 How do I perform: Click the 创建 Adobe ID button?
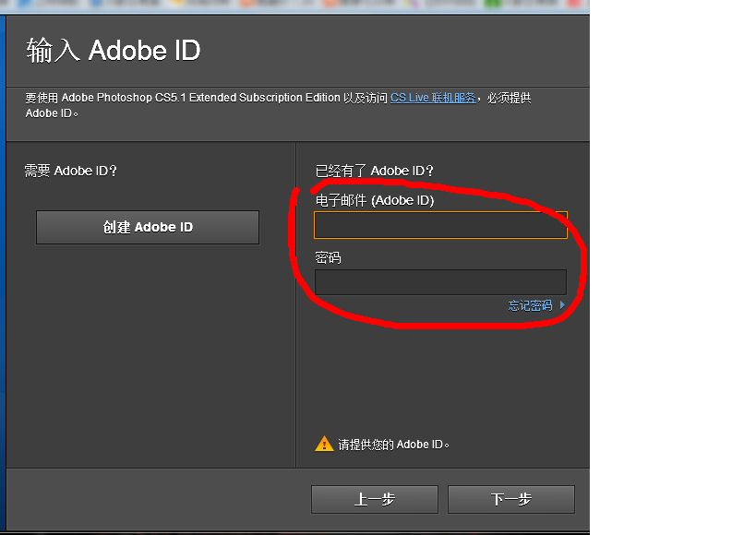pos(148,227)
